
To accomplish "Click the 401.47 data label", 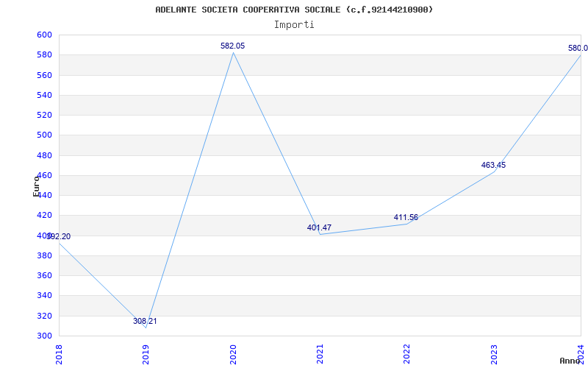I will coord(319,227).
